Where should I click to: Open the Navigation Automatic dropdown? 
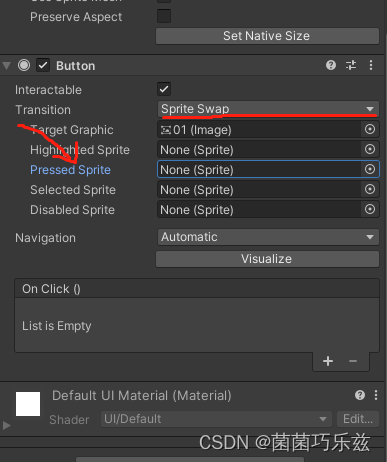268,237
